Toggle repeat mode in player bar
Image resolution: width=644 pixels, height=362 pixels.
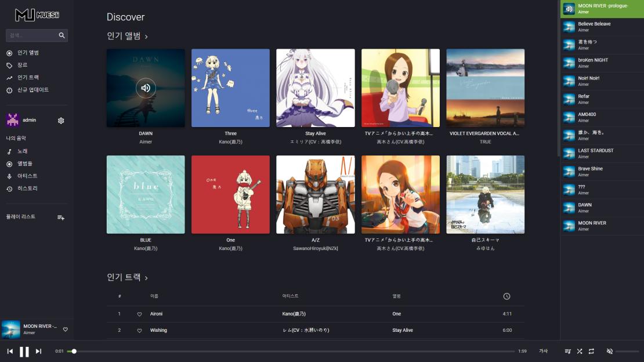[591, 352]
